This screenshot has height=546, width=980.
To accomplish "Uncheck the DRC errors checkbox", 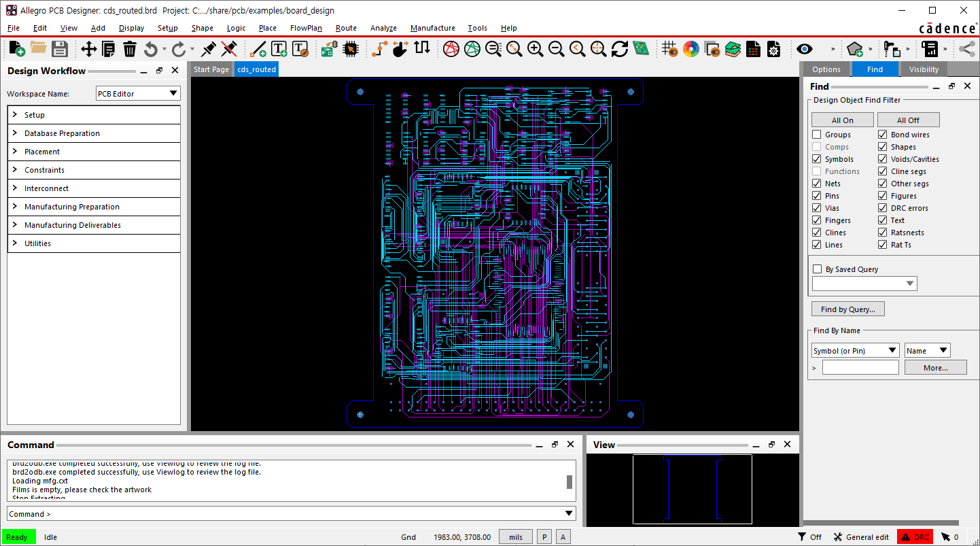I will (x=883, y=208).
